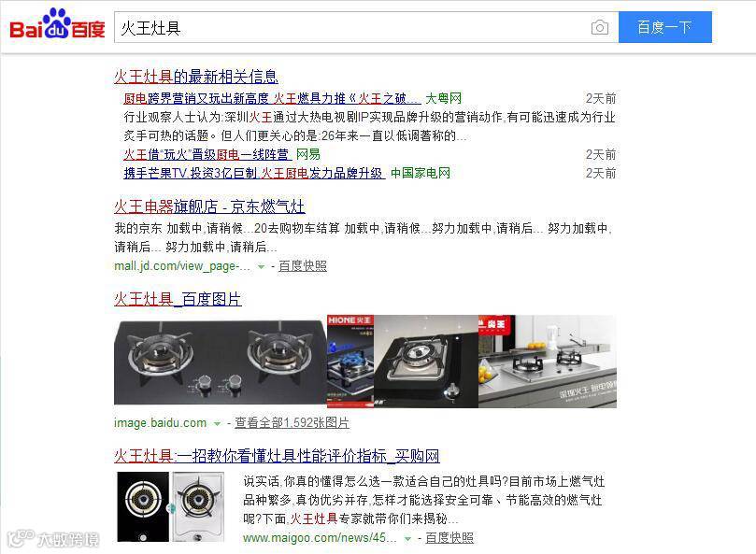756x554 pixels.
Task: Click the camera image search icon
Action: click(x=599, y=27)
